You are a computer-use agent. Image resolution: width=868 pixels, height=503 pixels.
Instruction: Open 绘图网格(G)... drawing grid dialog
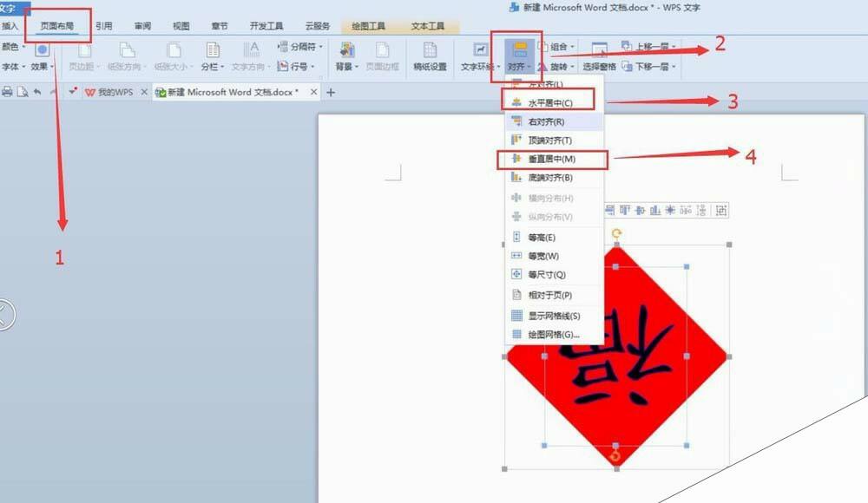click(554, 334)
